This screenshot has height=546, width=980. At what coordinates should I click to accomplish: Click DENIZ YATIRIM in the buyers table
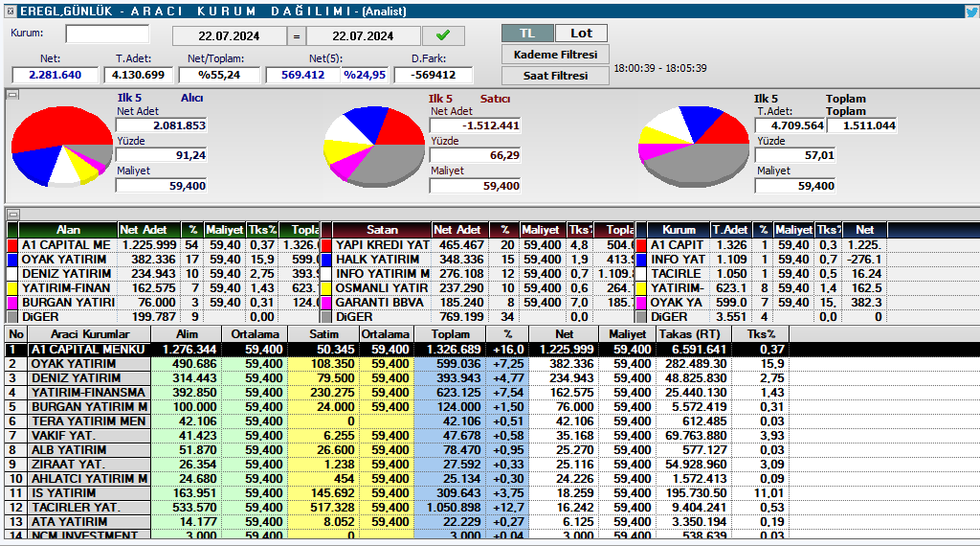pyautogui.click(x=66, y=274)
